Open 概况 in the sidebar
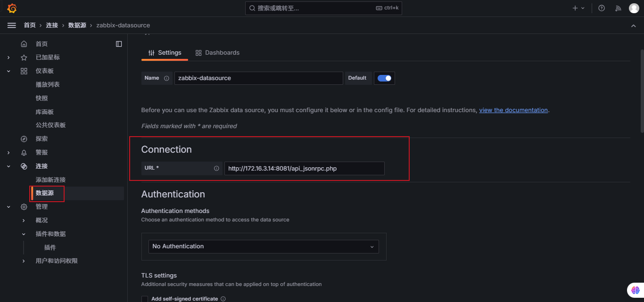The width and height of the screenshot is (644, 302). pos(41,220)
